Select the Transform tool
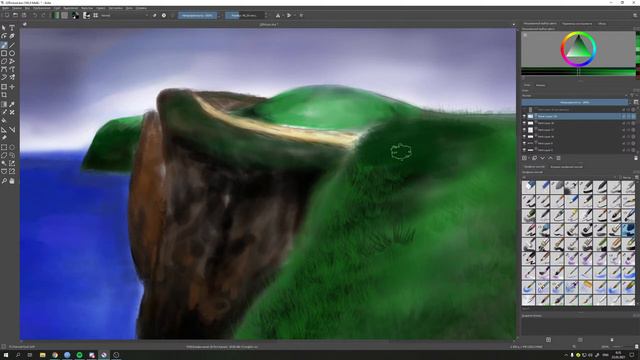Screen dimensions: 640x360 pos(4,87)
